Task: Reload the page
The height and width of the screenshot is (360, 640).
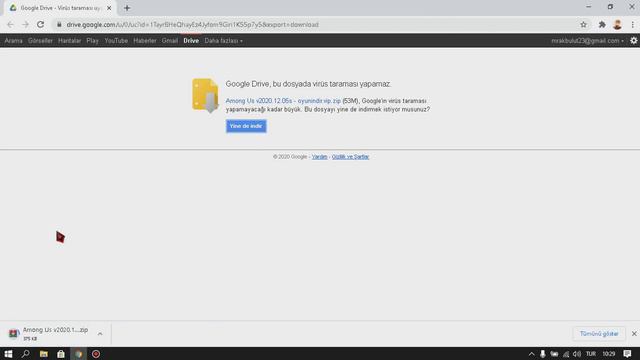Action: (40, 24)
